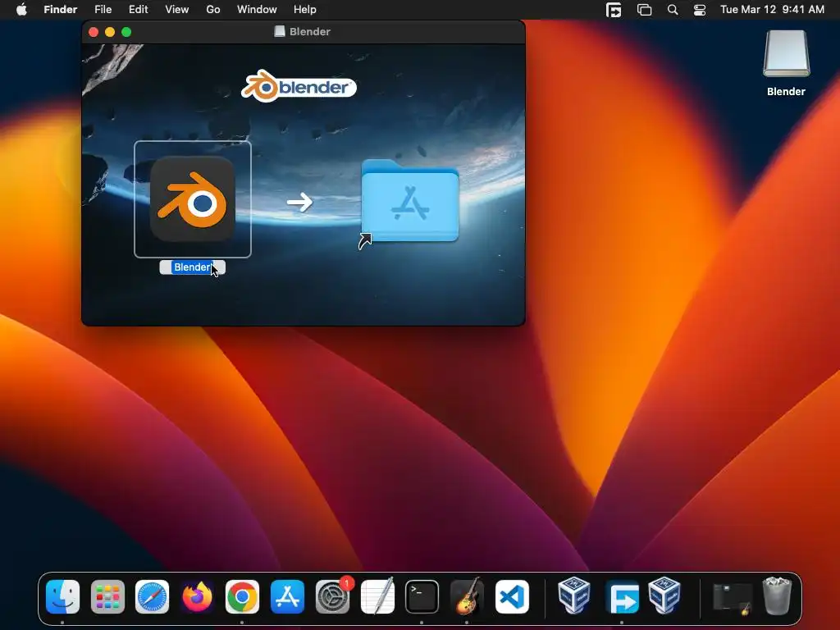Click the date and time in menu bar
Screen dimensions: 840x630
click(x=772, y=10)
